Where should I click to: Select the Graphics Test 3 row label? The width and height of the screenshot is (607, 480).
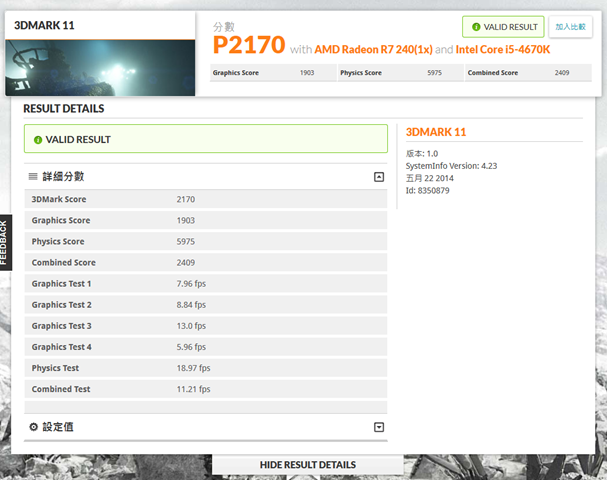tap(62, 326)
